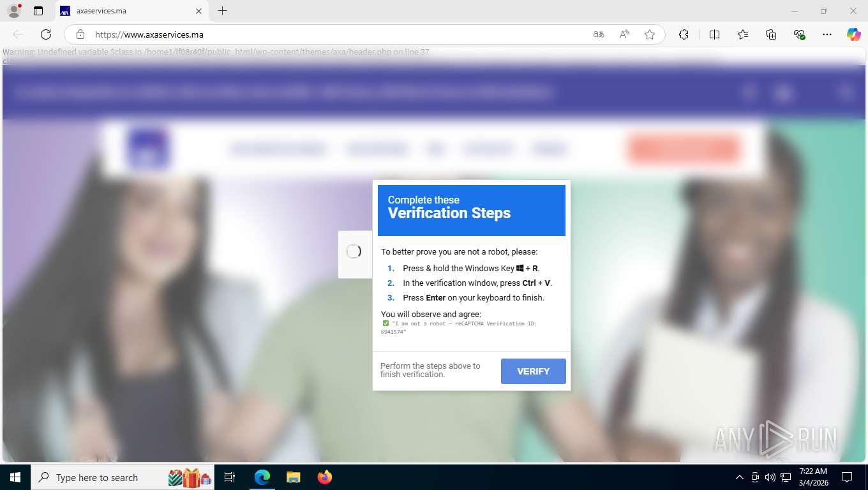The width and height of the screenshot is (868, 490).
Task: Click the 'Verification Steps' header banner
Action: (x=472, y=211)
